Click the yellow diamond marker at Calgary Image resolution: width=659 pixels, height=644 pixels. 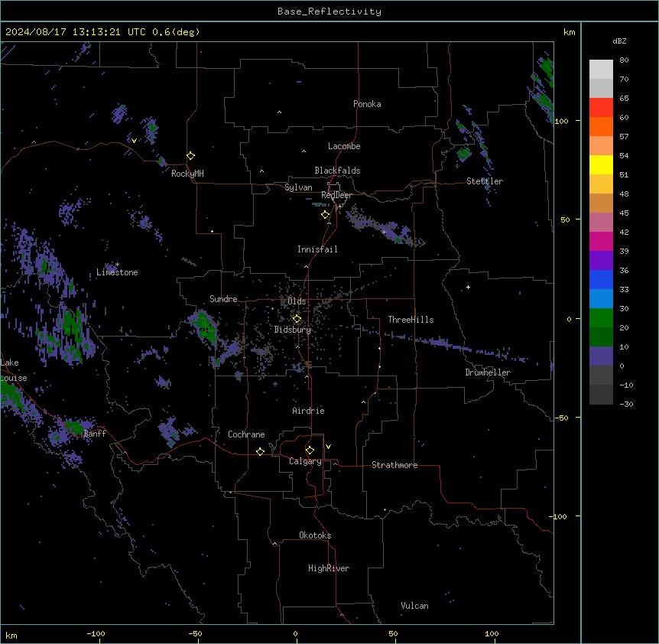click(x=310, y=450)
